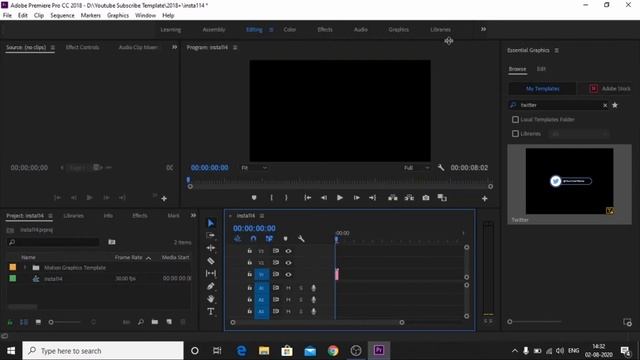Click My Templates button
This screenshot has height=360, width=640.
point(542,89)
